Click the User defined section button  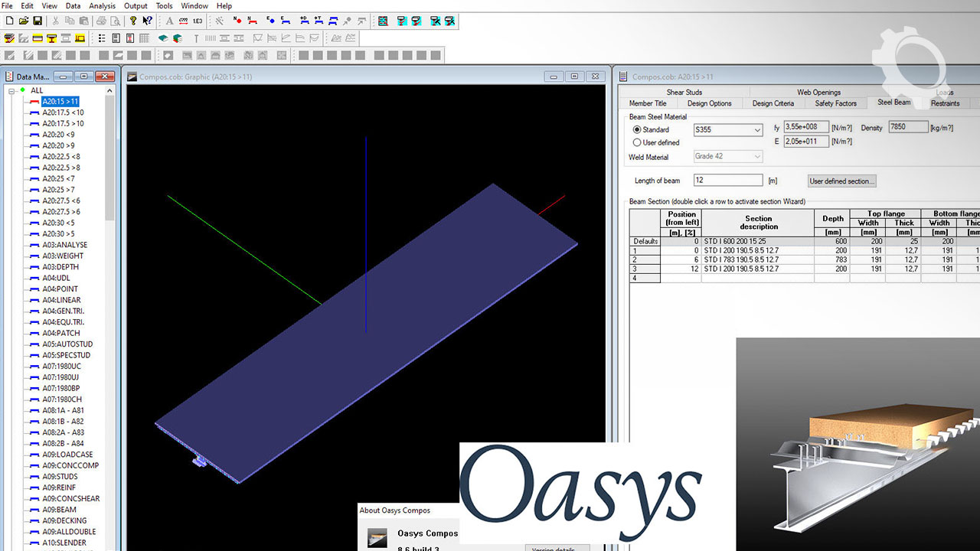point(841,181)
